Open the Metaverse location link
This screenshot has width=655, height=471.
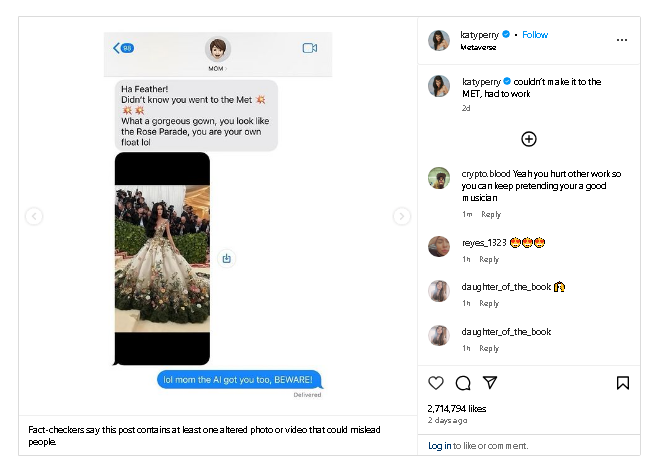point(478,47)
